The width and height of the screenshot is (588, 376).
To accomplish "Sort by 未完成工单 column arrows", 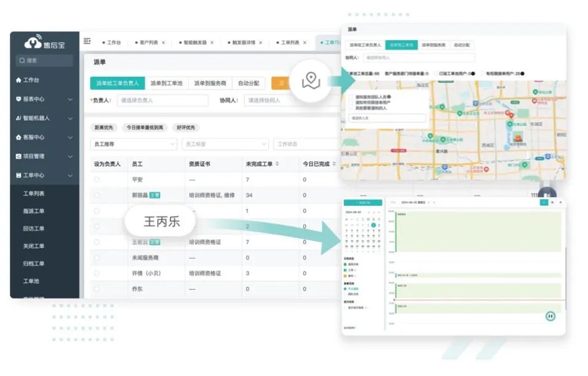I will click(277, 163).
